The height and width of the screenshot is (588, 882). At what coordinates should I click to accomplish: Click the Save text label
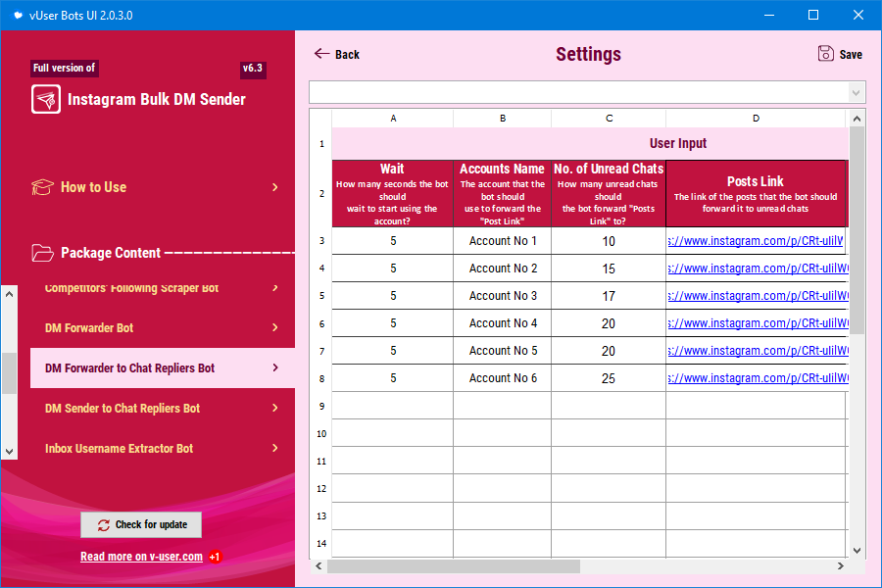click(851, 55)
